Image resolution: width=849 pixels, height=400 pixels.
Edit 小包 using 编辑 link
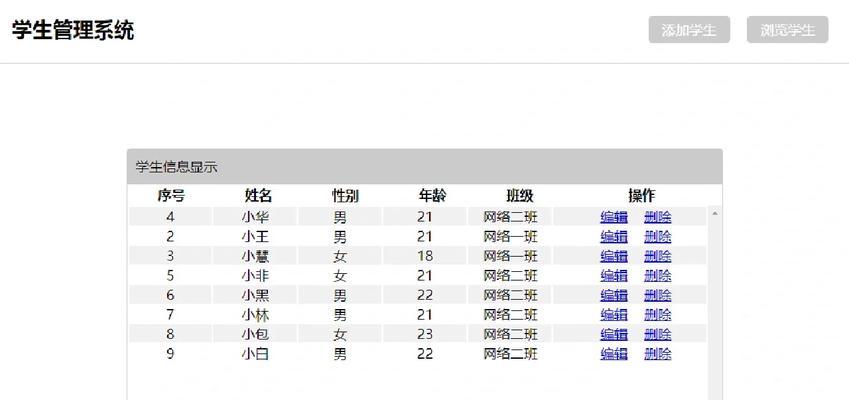[x=614, y=334]
